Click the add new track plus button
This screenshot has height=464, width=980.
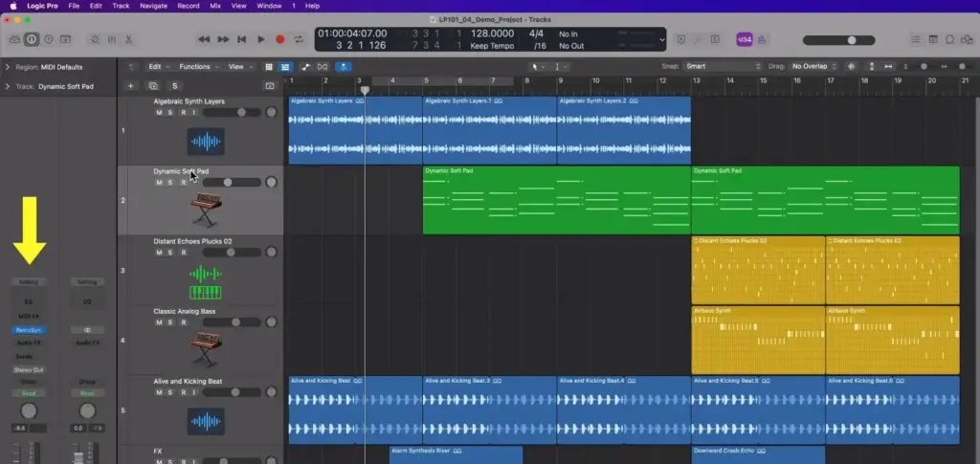coord(130,86)
